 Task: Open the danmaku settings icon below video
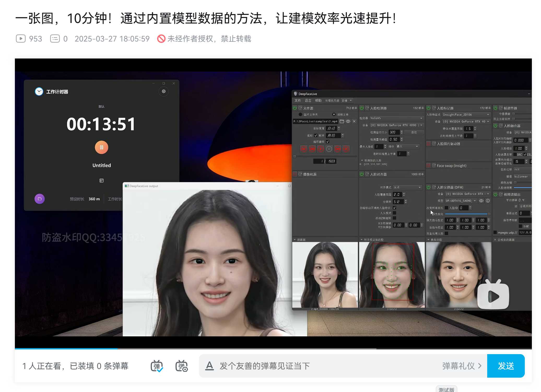(x=182, y=366)
